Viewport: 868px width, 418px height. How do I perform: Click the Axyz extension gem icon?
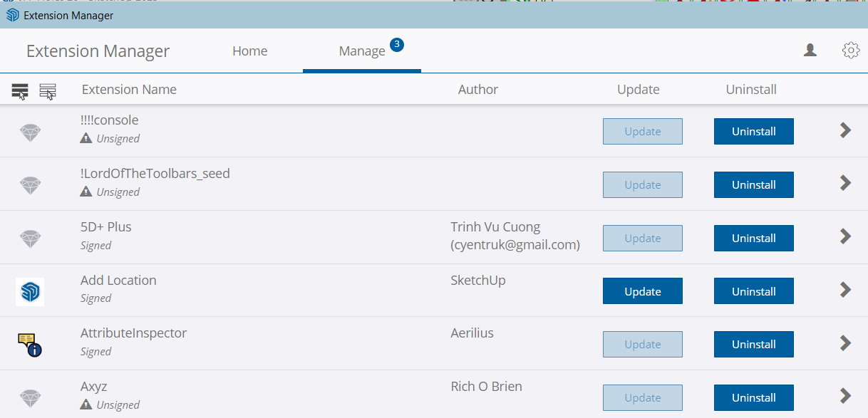[30, 397]
